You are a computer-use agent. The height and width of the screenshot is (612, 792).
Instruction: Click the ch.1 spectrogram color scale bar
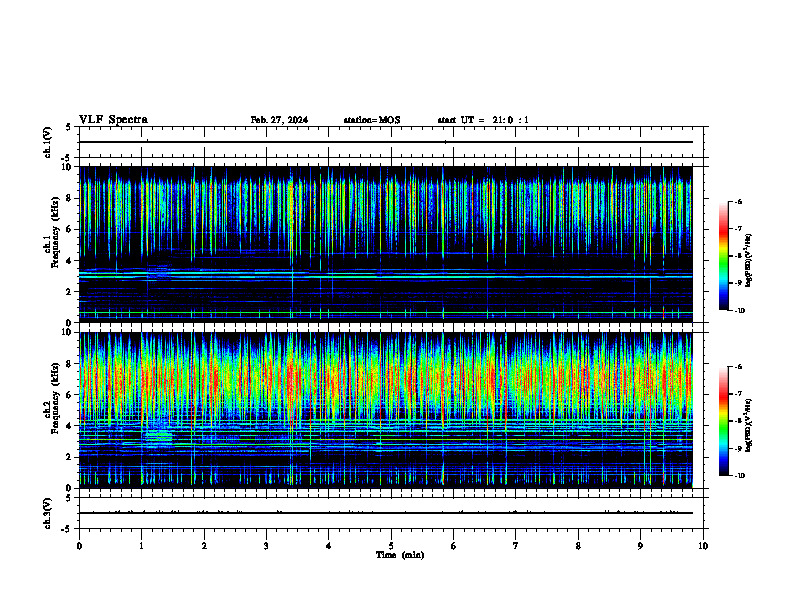[x=723, y=256]
